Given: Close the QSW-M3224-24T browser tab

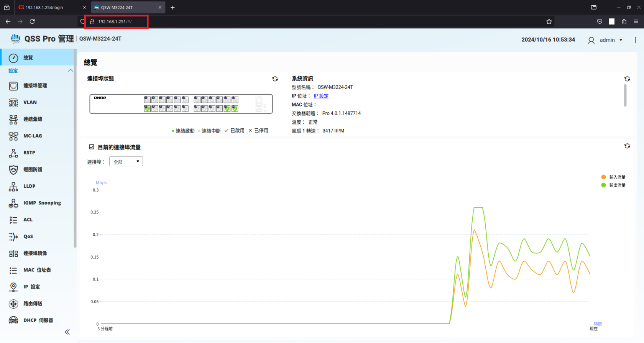Looking at the screenshot, I should (x=160, y=7).
